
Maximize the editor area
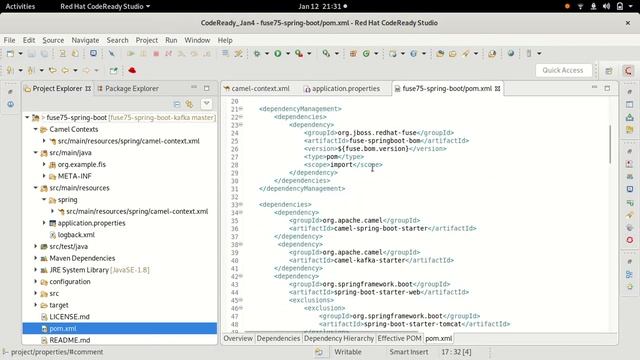point(607,88)
